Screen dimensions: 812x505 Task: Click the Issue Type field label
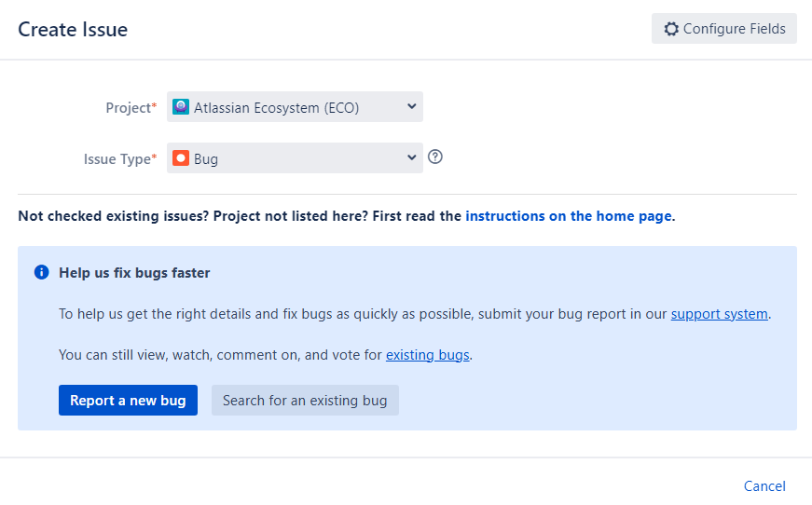pyautogui.click(x=118, y=159)
